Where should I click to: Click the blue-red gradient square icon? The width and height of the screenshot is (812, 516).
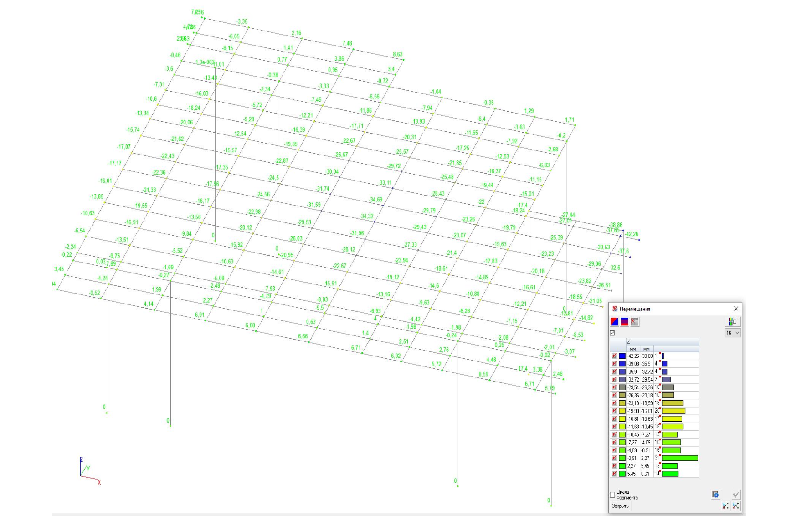pyautogui.click(x=624, y=322)
